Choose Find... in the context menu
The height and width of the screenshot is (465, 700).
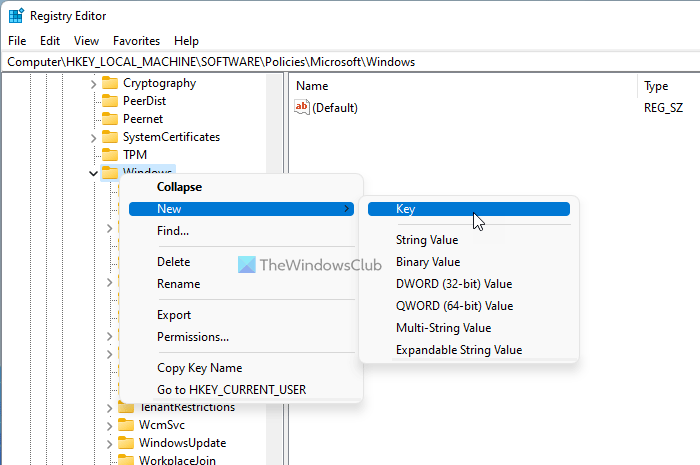[241, 231]
